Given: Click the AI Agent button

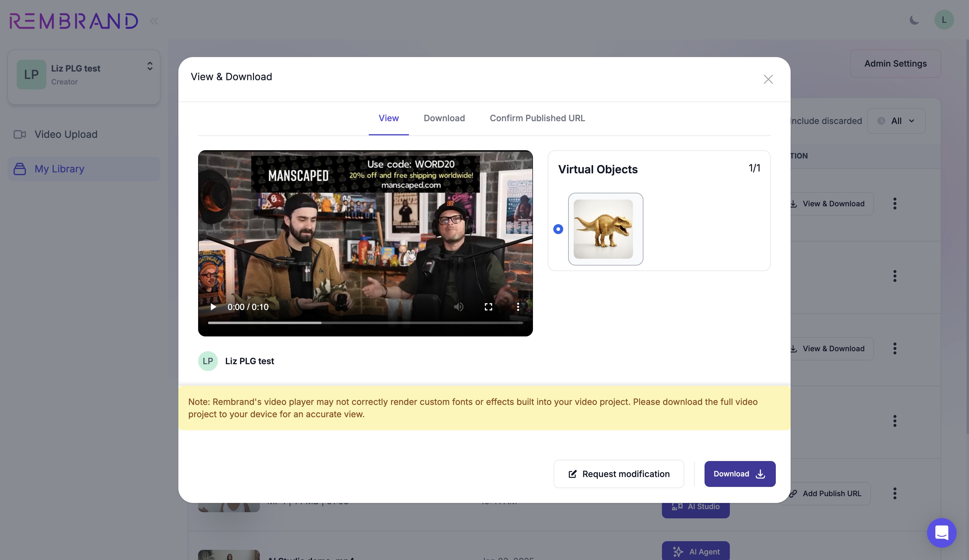Looking at the screenshot, I should point(696,551).
